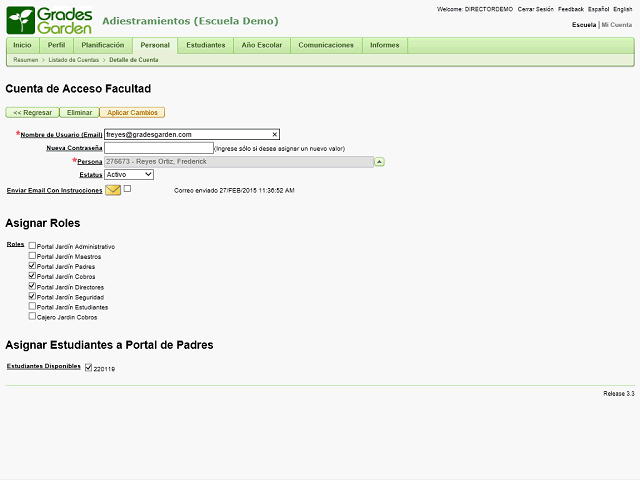Go back with the Regresar button

[32, 113]
